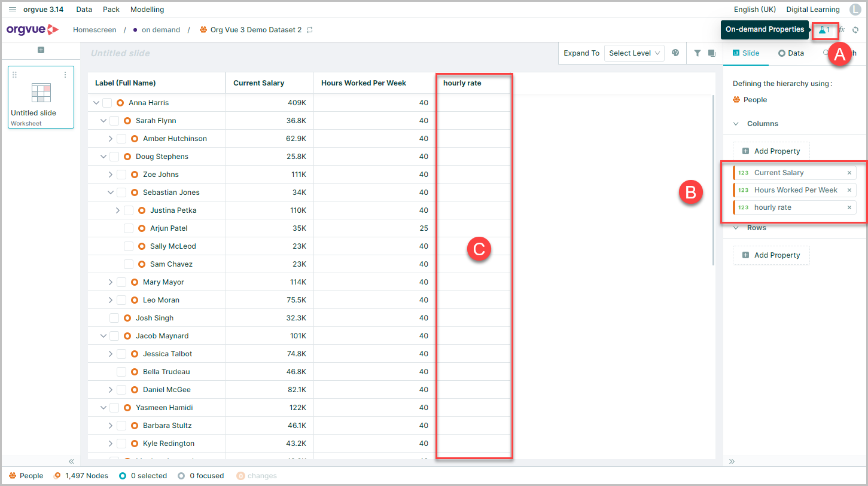
Task: Collapse Yasmeen Hamidi tree node
Action: [x=103, y=408]
